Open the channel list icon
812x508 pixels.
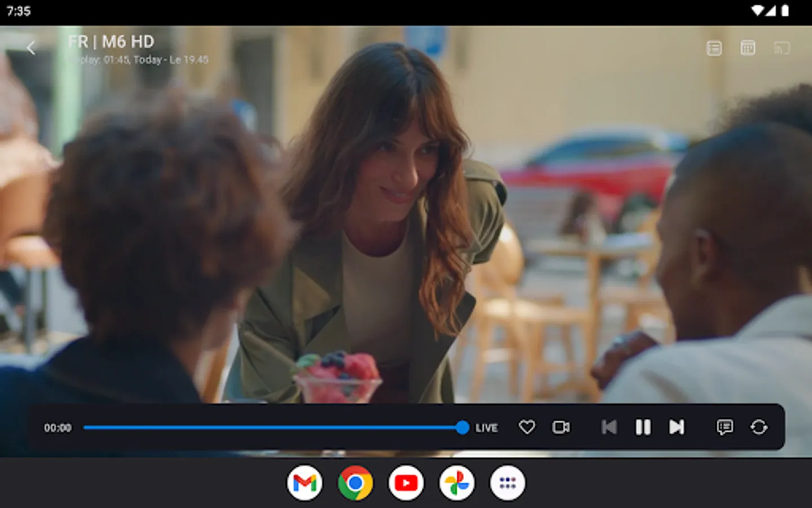point(714,49)
